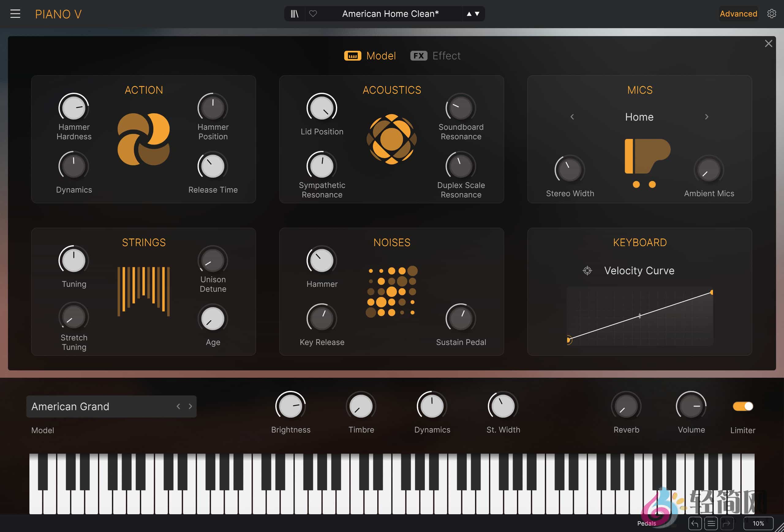The width and height of the screenshot is (784, 532).
Task: Load the next preset down arrow
Action: pos(477,14)
